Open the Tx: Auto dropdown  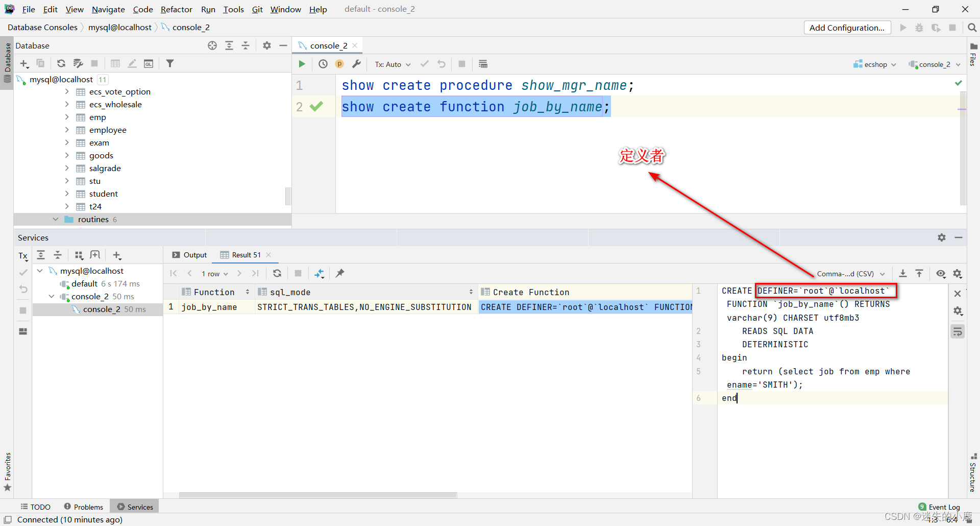(393, 64)
